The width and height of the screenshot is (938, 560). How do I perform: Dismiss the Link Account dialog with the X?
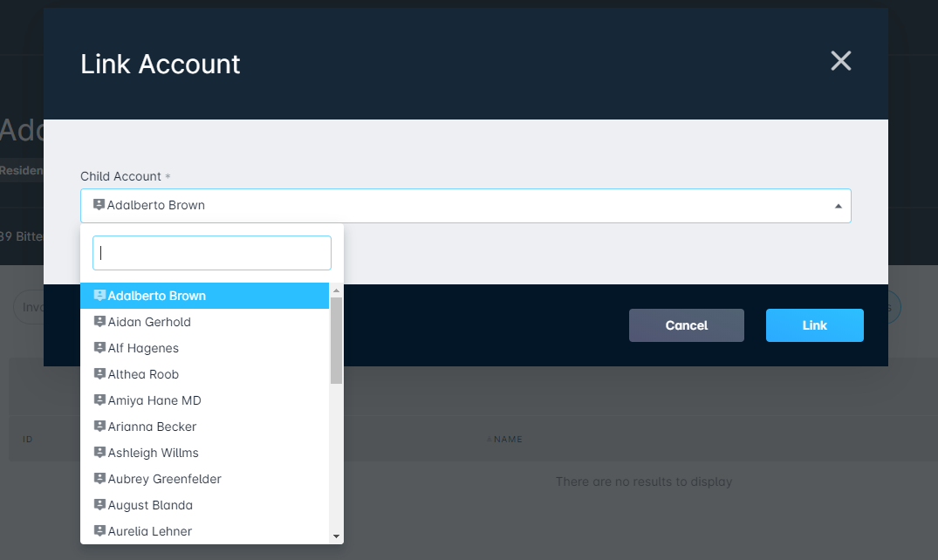pos(840,61)
